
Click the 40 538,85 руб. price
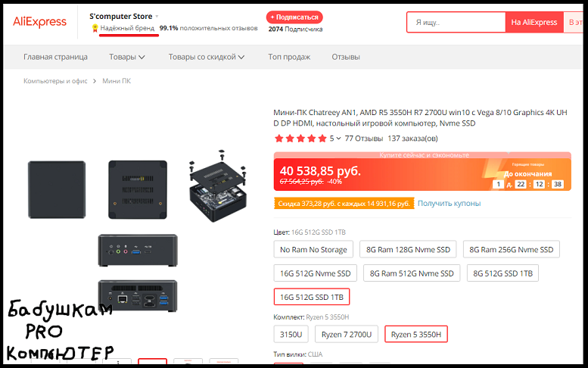tap(320, 171)
